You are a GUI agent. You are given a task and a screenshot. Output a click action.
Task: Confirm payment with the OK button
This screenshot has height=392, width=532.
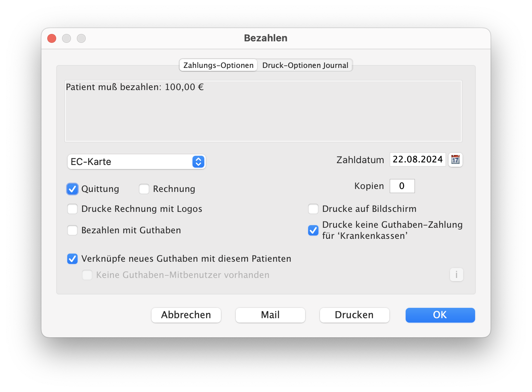tap(440, 315)
